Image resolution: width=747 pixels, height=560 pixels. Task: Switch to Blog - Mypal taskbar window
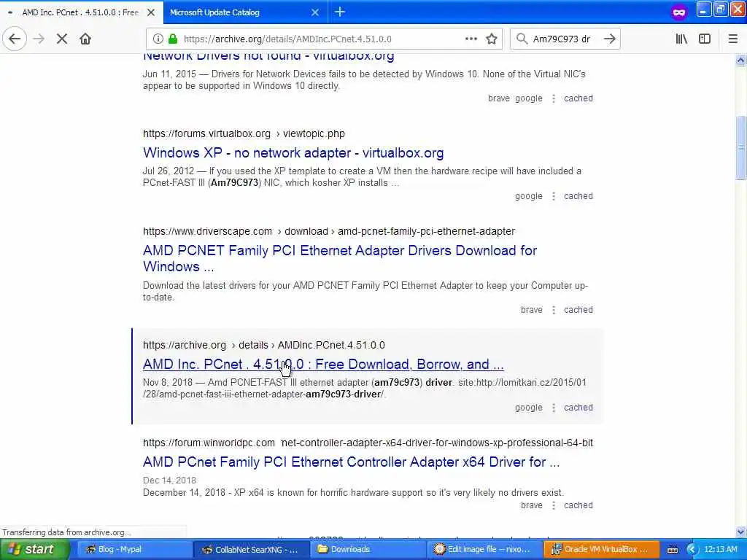coord(133,549)
